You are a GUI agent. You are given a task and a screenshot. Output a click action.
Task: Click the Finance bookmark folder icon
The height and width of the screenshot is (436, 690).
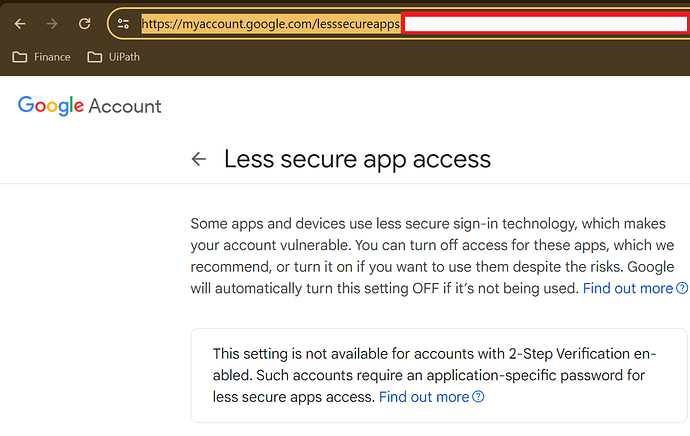pos(20,57)
